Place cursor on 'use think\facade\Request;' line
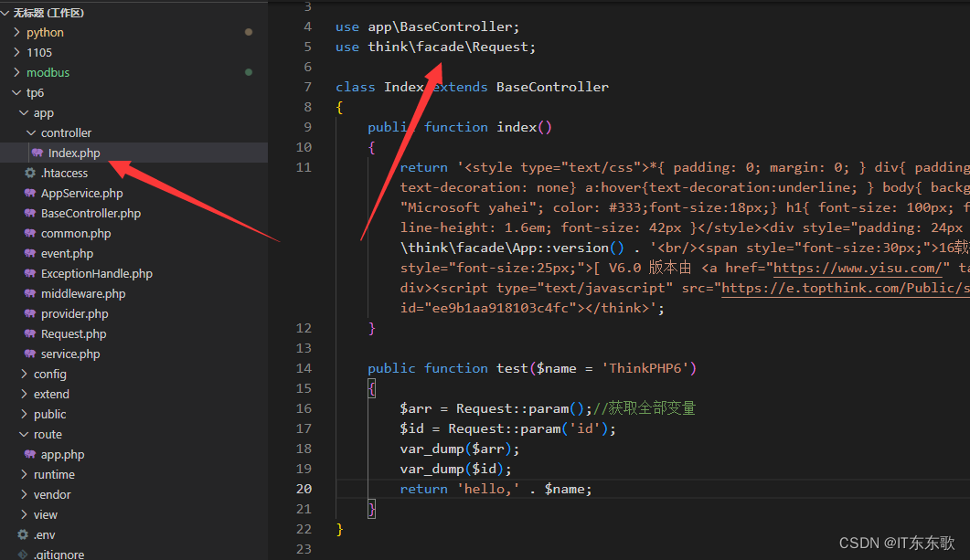 click(435, 47)
